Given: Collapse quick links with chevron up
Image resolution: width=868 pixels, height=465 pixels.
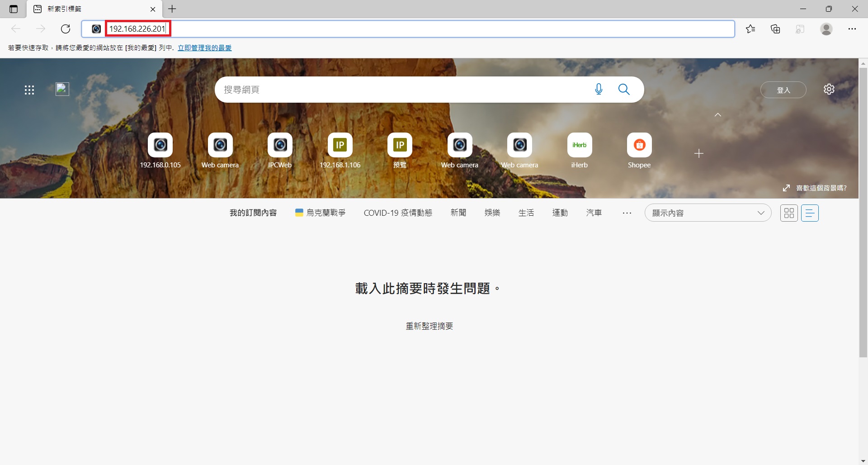Looking at the screenshot, I should click(x=718, y=115).
